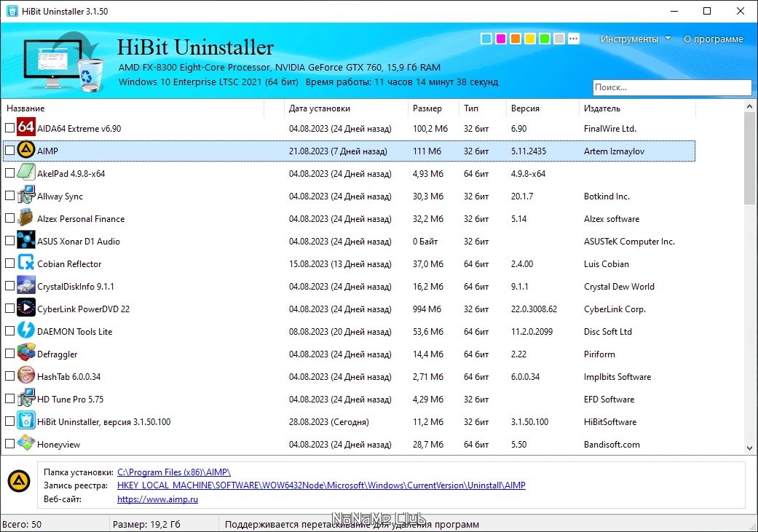This screenshot has height=532, width=758.
Task: Check the AIMP checkbox
Action: 9,151
